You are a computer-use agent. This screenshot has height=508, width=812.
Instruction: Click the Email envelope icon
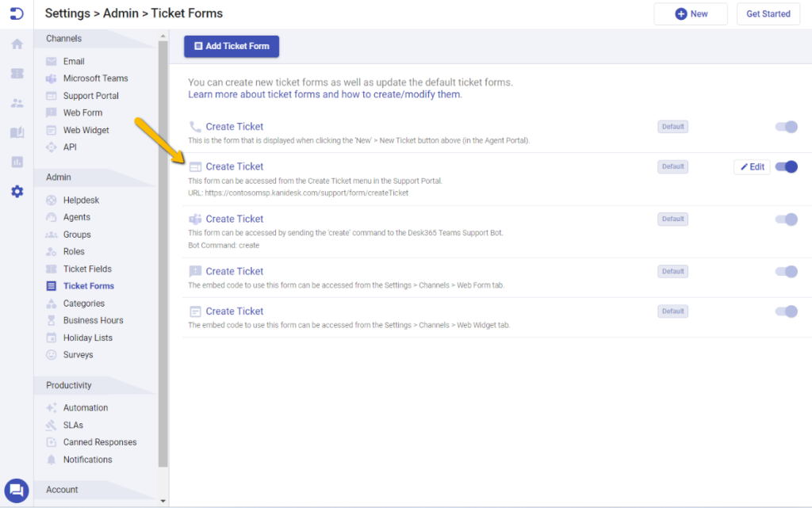pyautogui.click(x=52, y=62)
